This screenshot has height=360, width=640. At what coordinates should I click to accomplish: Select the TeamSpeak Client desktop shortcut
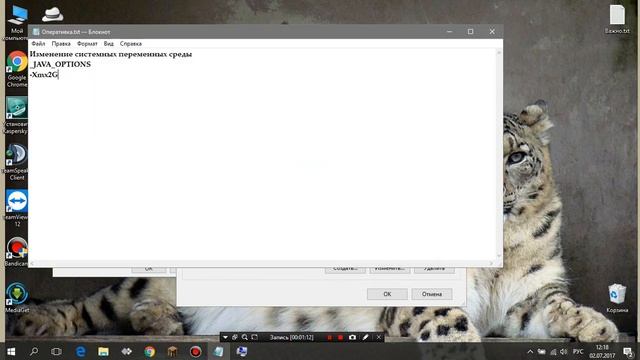[17, 162]
